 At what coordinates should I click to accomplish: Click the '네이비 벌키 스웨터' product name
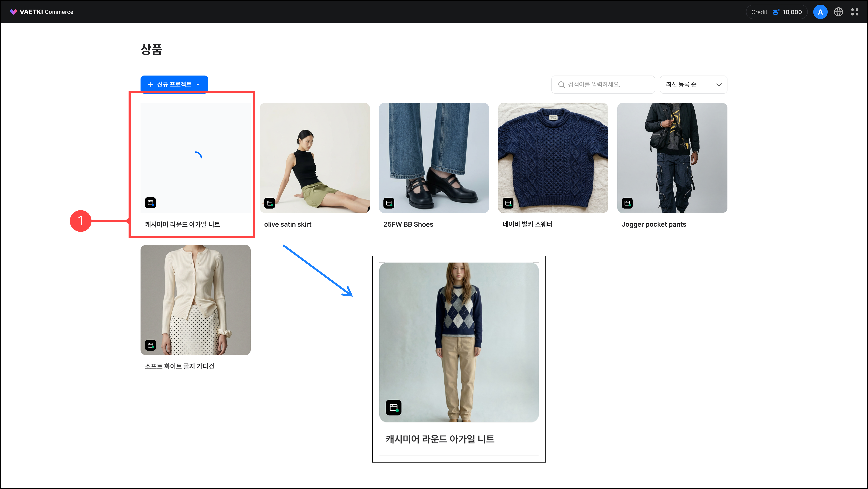tap(528, 224)
